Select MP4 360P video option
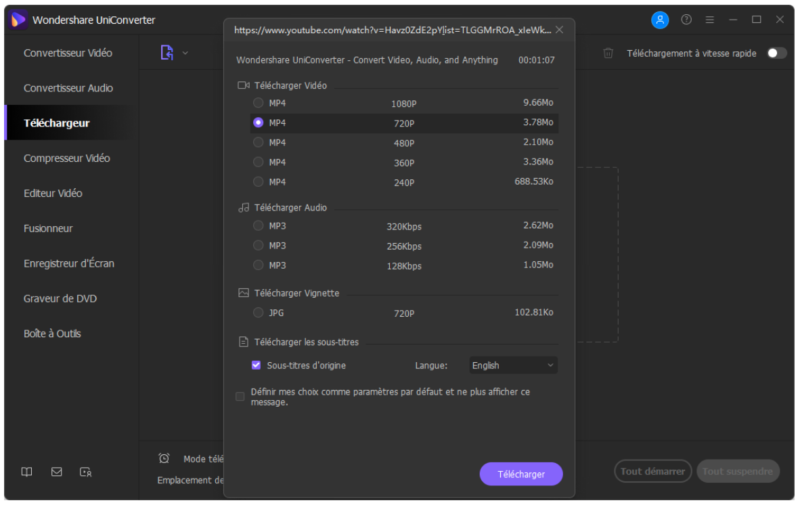Screen dimensions: 800x505 [258, 162]
